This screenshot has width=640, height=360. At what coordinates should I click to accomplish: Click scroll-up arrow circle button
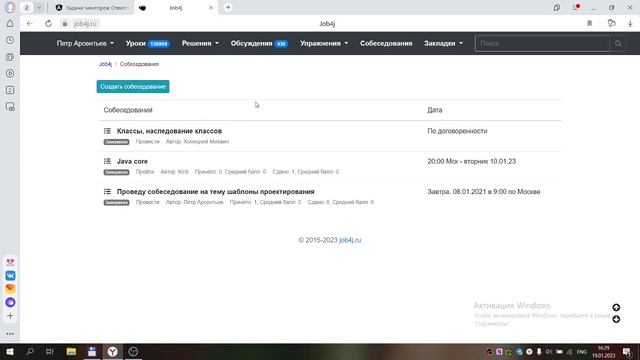click(616, 307)
